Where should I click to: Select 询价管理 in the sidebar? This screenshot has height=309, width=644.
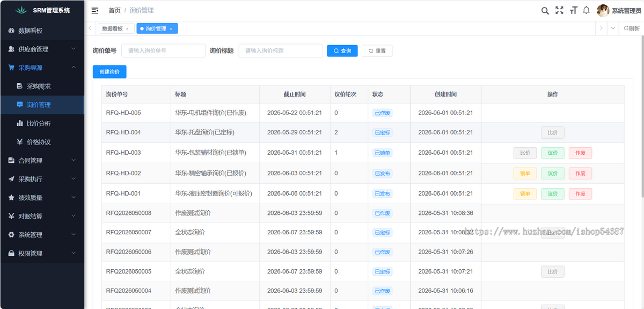42,105
